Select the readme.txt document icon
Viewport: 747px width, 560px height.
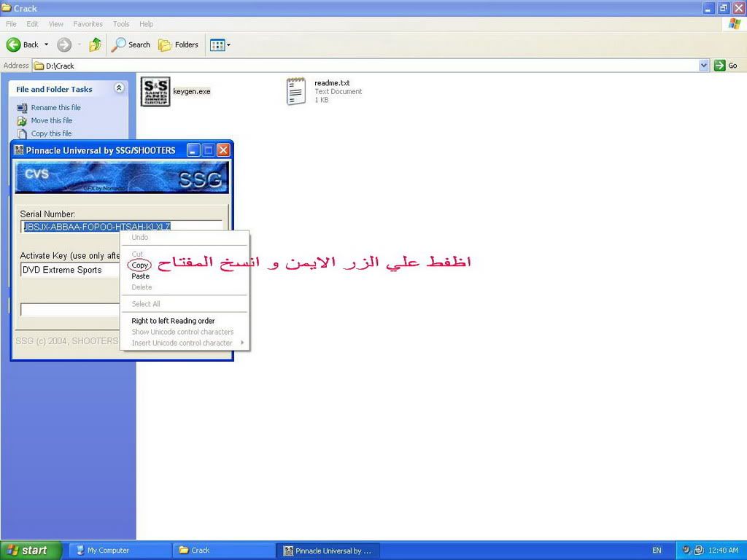(296, 91)
